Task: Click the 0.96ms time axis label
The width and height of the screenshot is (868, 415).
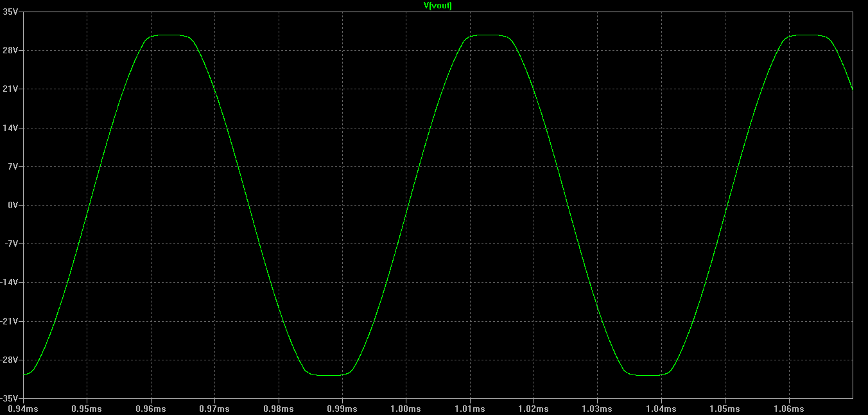Action: tap(151, 409)
